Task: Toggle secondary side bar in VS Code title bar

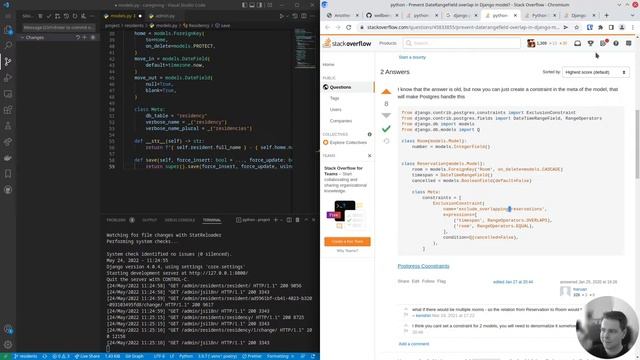Action: point(260,5)
